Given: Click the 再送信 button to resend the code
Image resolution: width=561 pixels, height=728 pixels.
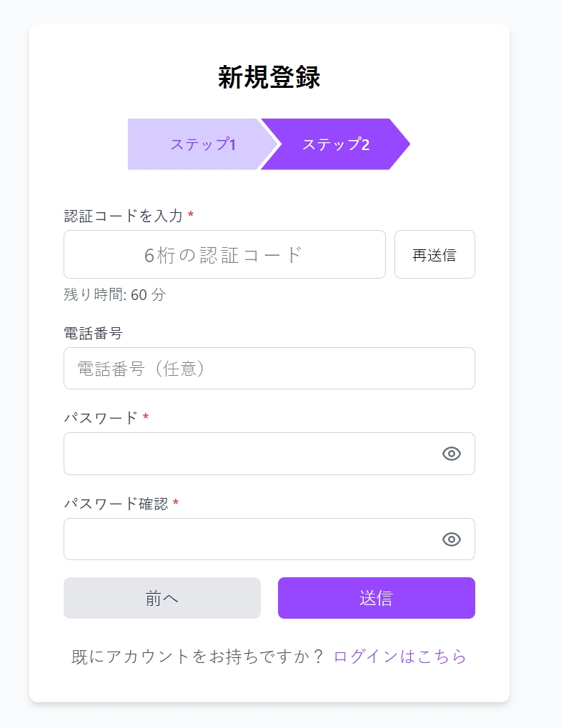Looking at the screenshot, I should [435, 254].
